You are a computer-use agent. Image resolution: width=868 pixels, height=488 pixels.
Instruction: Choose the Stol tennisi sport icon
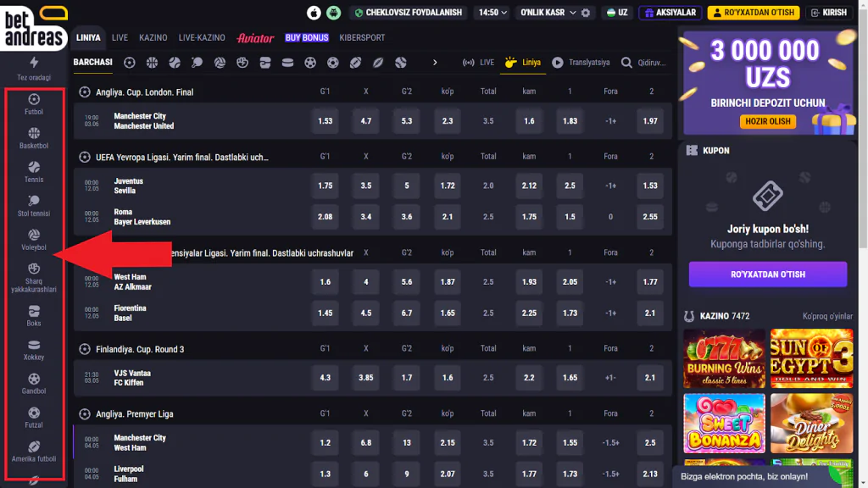pyautogui.click(x=34, y=206)
